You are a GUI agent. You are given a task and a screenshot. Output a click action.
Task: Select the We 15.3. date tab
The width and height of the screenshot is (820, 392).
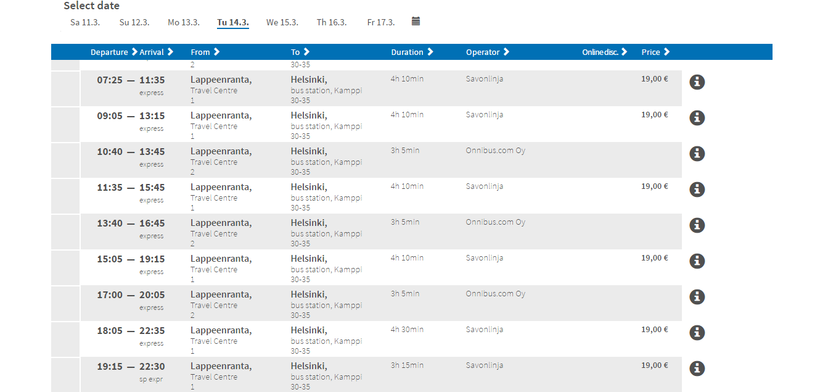pos(282,22)
